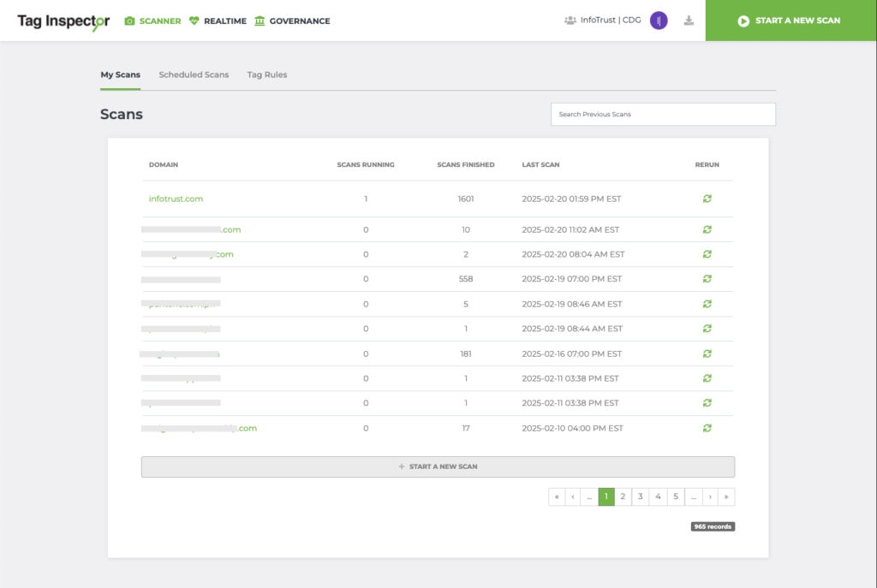877x588 pixels.
Task: Click the Search Previous Scans field
Action: [663, 114]
